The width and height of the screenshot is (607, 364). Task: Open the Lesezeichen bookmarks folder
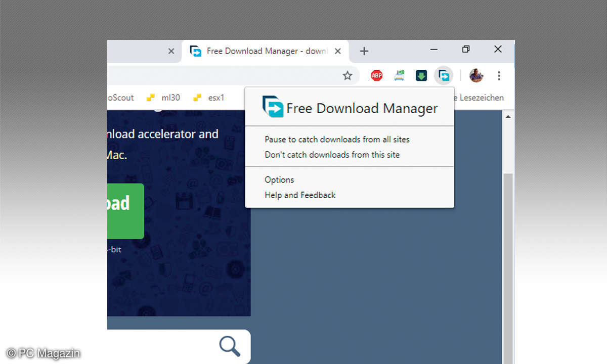(x=479, y=98)
